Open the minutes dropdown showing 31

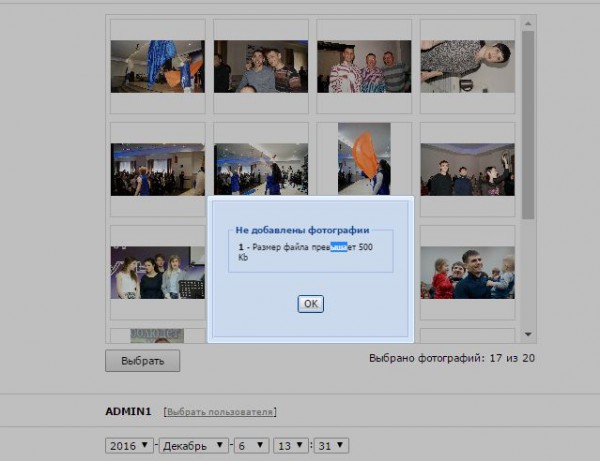331,446
